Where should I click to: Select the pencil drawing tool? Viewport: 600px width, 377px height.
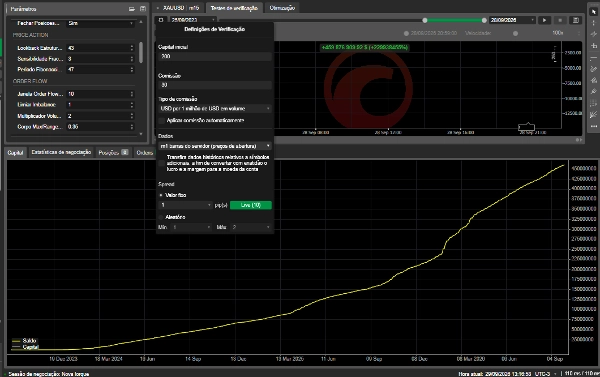click(x=593, y=69)
